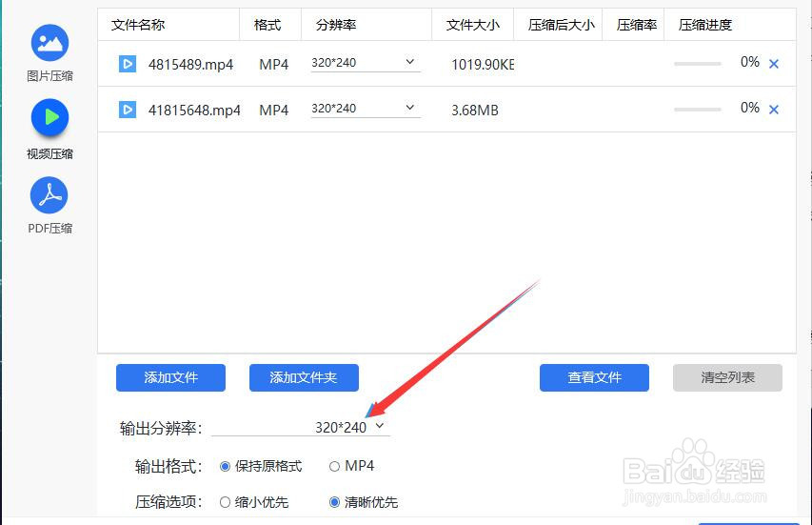Select 保持原格式 output format radio
The width and height of the screenshot is (812, 525).
point(225,467)
